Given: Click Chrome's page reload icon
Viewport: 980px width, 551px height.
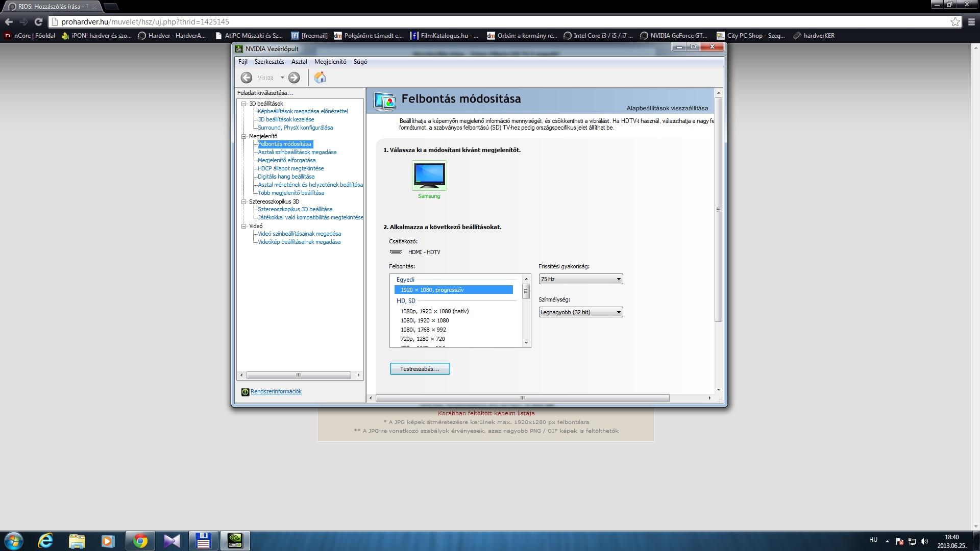Looking at the screenshot, I should (38, 22).
